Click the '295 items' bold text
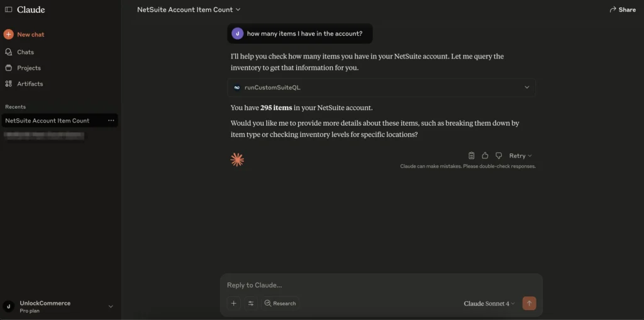Viewport: 644px width, 320px height. click(276, 108)
